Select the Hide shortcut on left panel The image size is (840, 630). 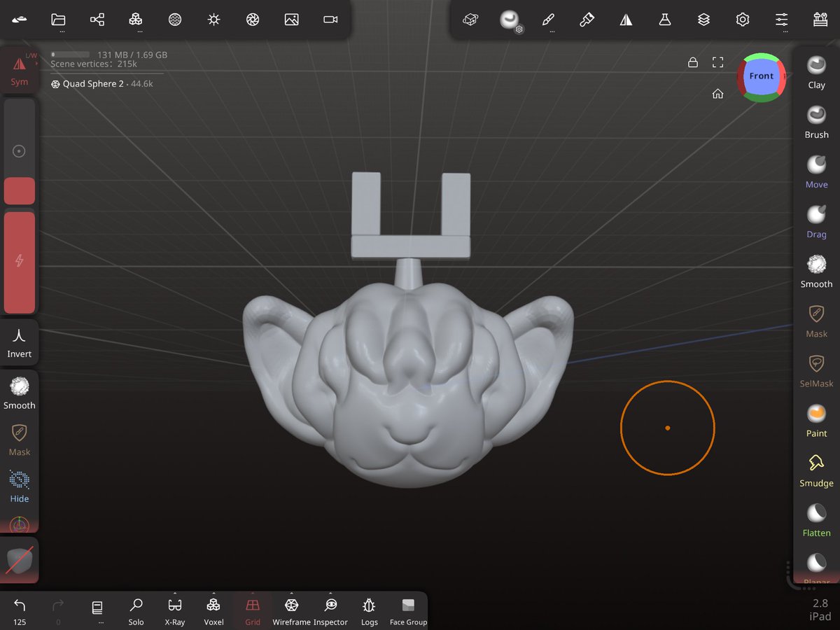(20, 486)
